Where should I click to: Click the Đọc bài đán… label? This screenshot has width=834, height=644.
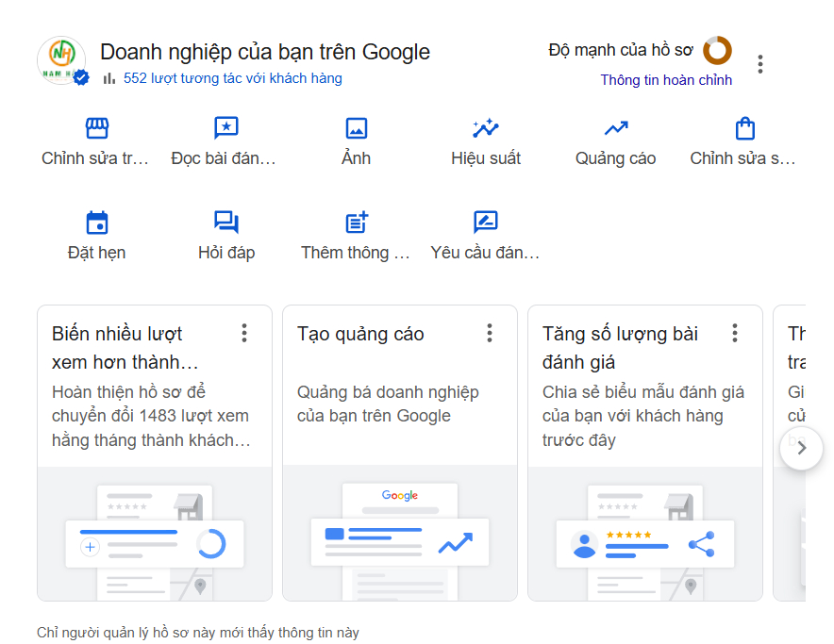click(224, 158)
